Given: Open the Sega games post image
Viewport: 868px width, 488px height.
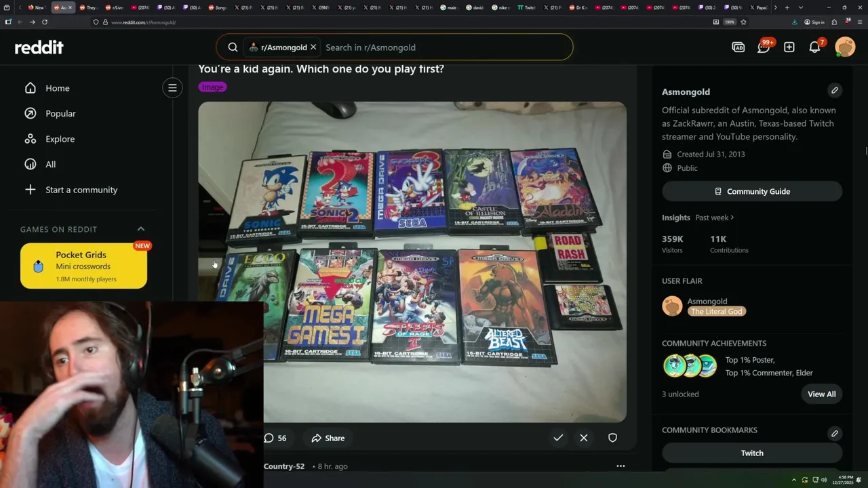Looking at the screenshot, I should (412, 262).
